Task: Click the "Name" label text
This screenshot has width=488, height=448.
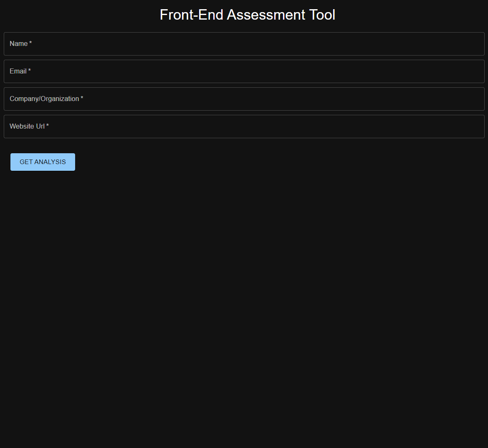Action: (18, 44)
